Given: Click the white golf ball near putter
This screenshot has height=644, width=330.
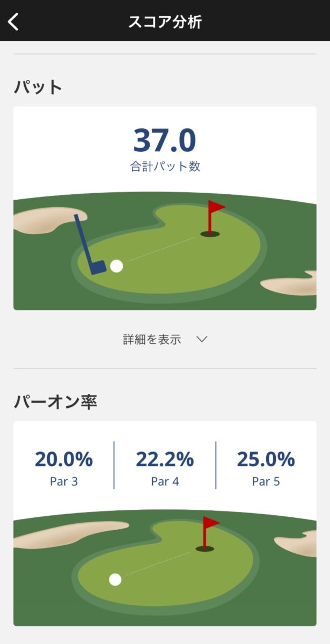Looking at the screenshot, I should [116, 266].
